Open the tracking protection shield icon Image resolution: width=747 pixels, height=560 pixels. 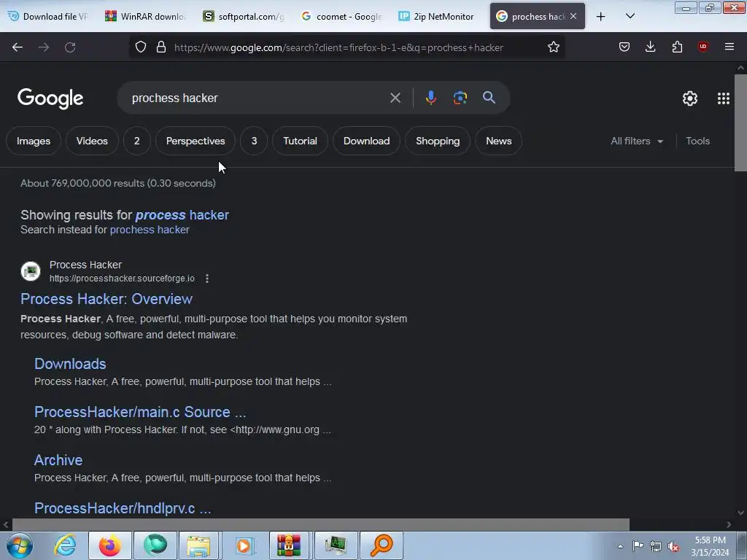(x=141, y=47)
